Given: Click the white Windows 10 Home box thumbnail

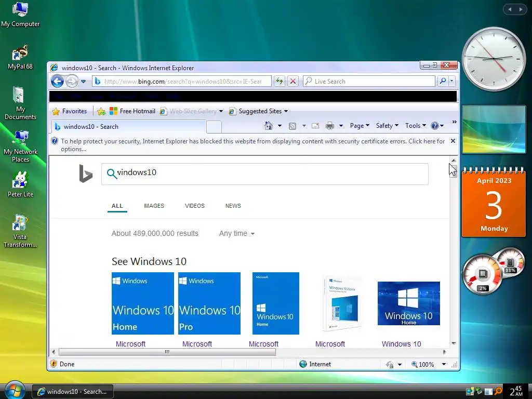Looking at the screenshot, I should 342,303.
